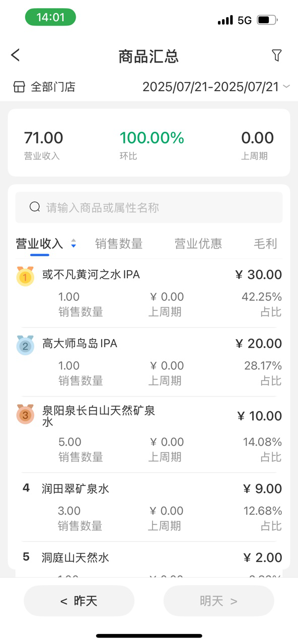Tap the store icon beside 全部门店

click(x=19, y=87)
